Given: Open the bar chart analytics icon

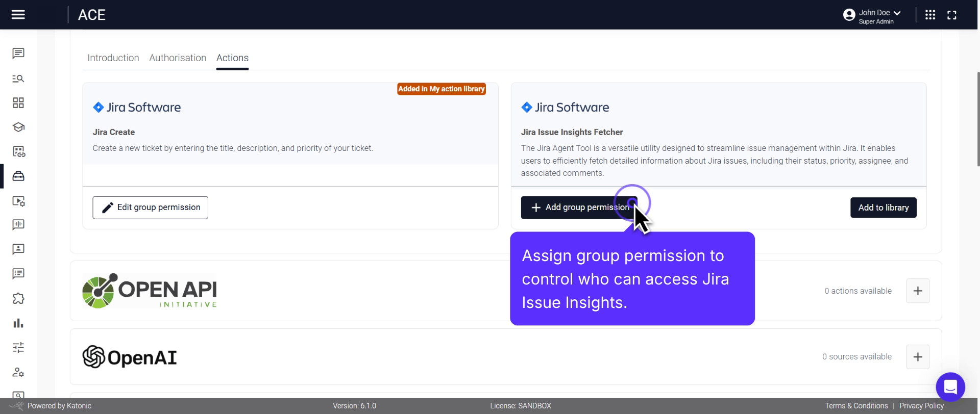Looking at the screenshot, I should pos(18,323).
